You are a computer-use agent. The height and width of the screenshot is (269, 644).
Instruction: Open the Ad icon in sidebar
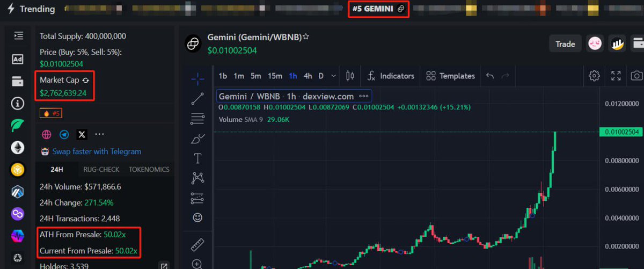click(x=18, y=59)
